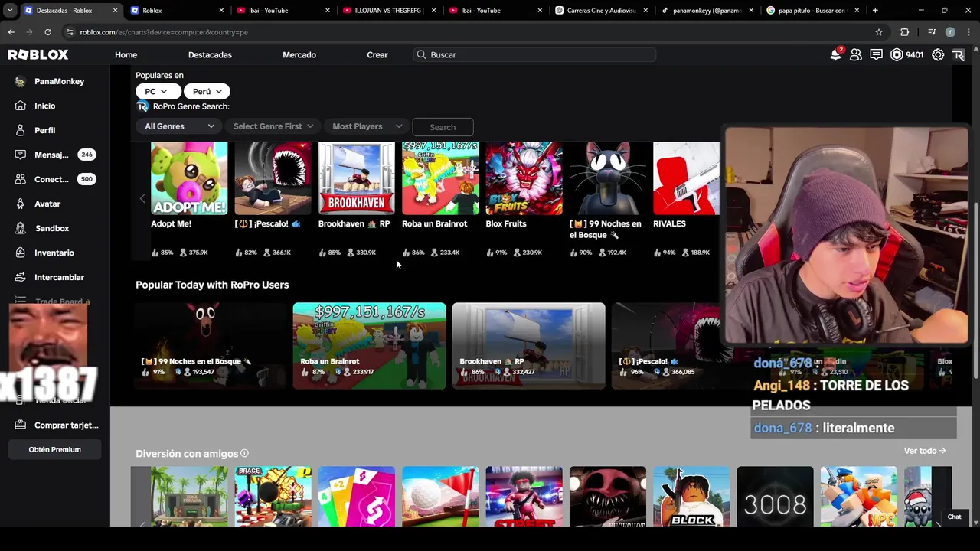Screen dimensions: 980x551
Task: Click the Comprar tarjeta gift card icon
Action: 20,425
